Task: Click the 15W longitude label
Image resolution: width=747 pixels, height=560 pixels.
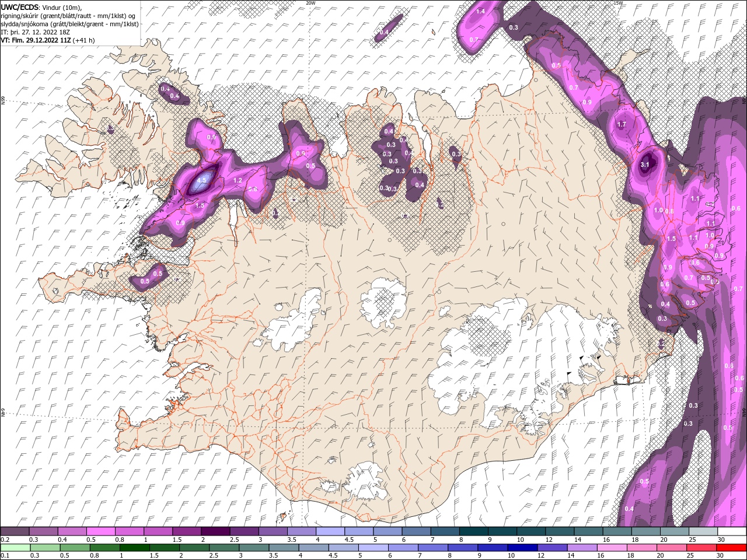Action: [618, 3]
